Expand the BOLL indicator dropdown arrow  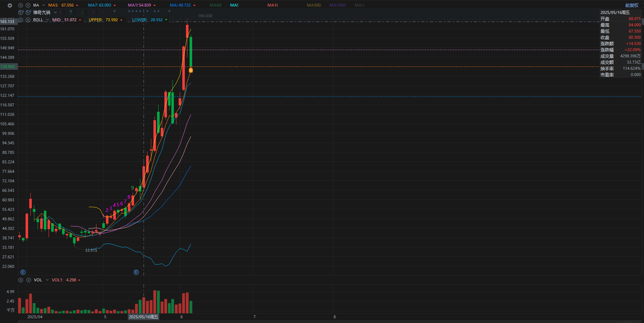point(47,19)
